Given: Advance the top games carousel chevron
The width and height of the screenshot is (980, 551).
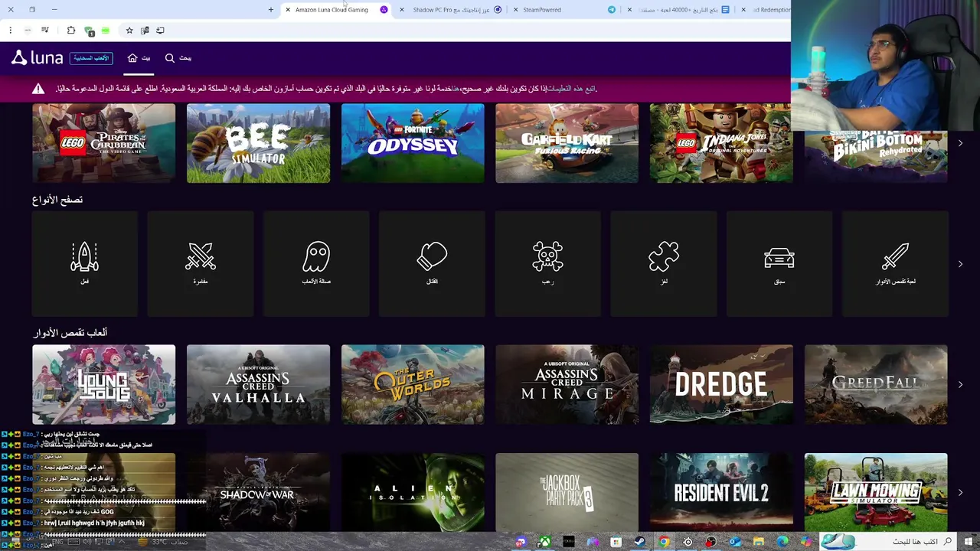Looking at the screenshot, I should pyautogui.click(x=960, y=143).
